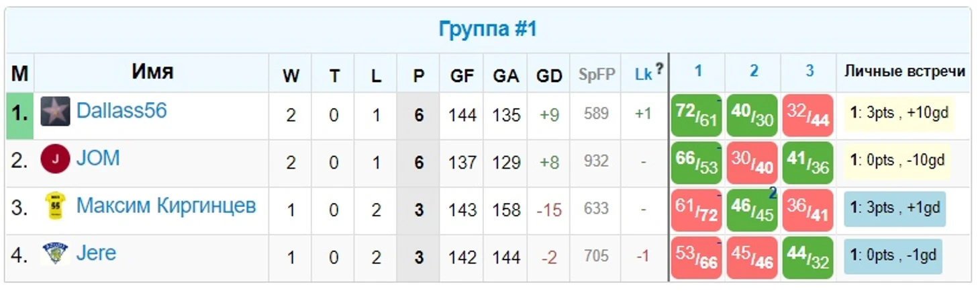The height and width of the screenshot is (293, 980).
Task: Click the SpFP column header
Action: [597, 75]
